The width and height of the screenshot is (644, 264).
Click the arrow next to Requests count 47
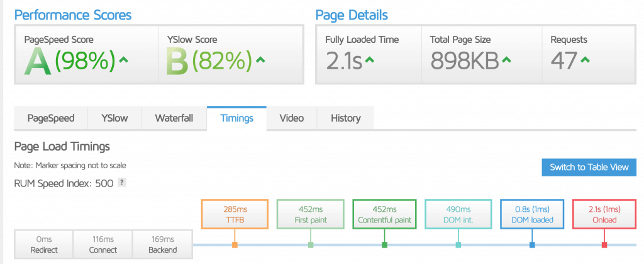(x=585, y=60)
